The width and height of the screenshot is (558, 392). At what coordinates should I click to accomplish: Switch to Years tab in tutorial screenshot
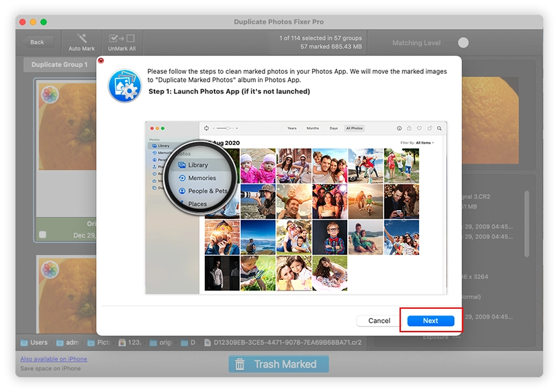pos(292,128)
